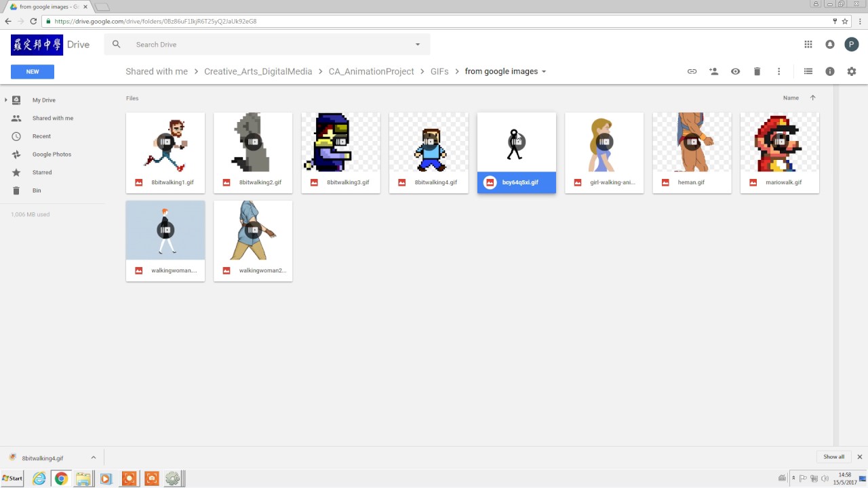
Task: Select the 8bitwalking3.gif thumbnail
Action: 341,142
